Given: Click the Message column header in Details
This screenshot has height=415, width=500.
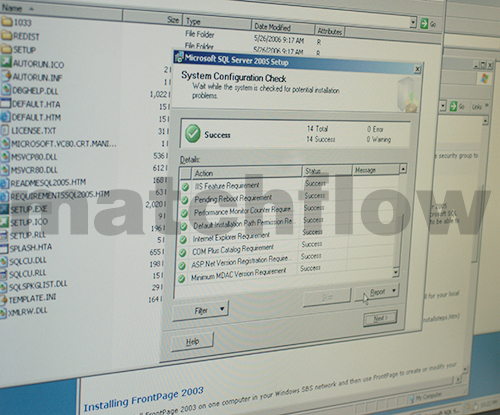Looking at the screenshot, I should [376, 170].
